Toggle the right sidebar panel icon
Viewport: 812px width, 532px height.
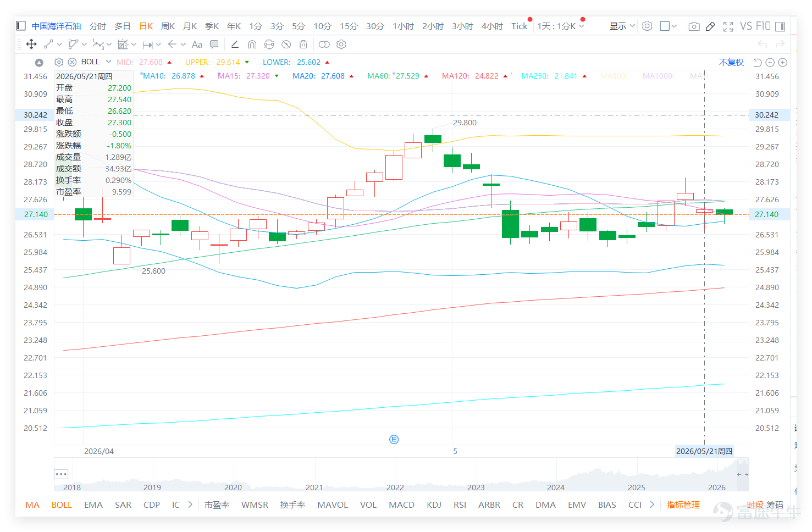pyautogui.click(x=780, y=26)
